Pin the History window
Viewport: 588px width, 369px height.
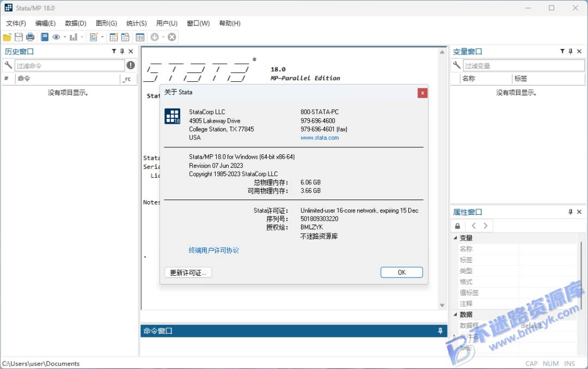122,51
